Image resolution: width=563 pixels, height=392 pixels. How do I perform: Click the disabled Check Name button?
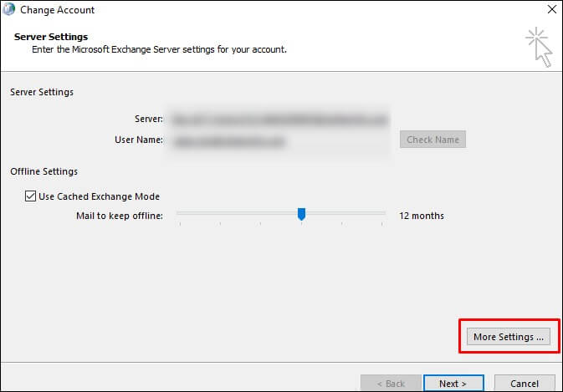coord(432,139)
